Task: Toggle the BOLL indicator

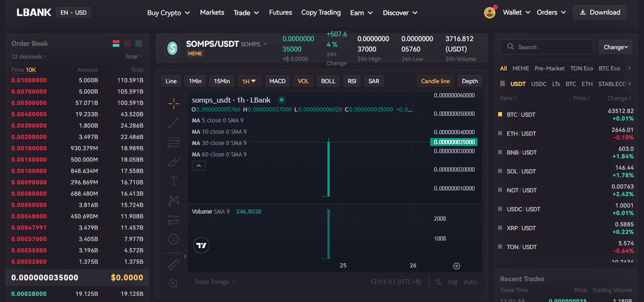Action: (328, 81)
